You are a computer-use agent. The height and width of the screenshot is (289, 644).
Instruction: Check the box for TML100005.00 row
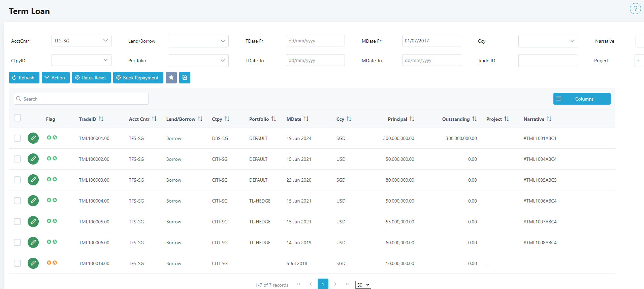18,222
